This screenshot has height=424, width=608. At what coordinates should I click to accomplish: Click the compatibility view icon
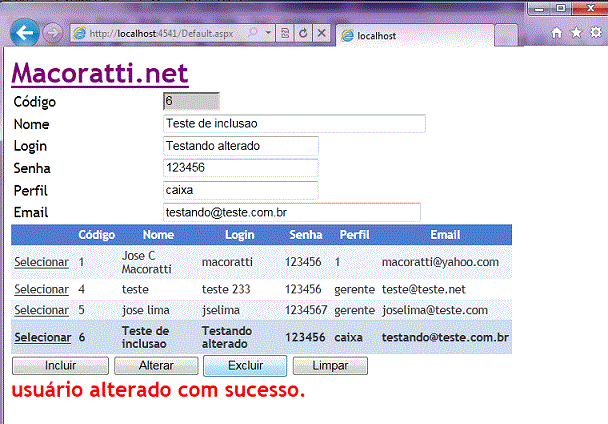(285, 33)
